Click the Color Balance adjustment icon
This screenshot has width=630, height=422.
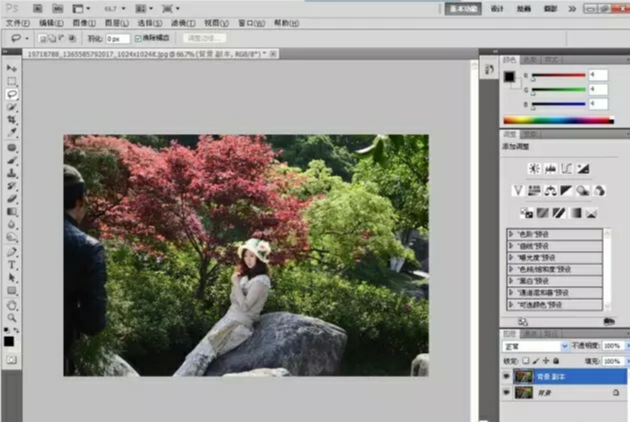(550, 190)
